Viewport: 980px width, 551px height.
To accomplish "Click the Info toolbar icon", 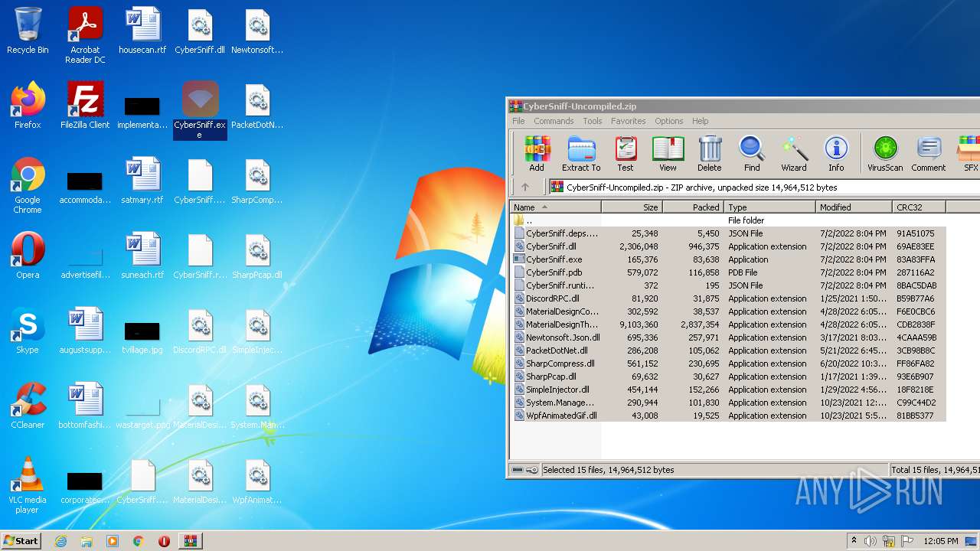I will (836, 154).
